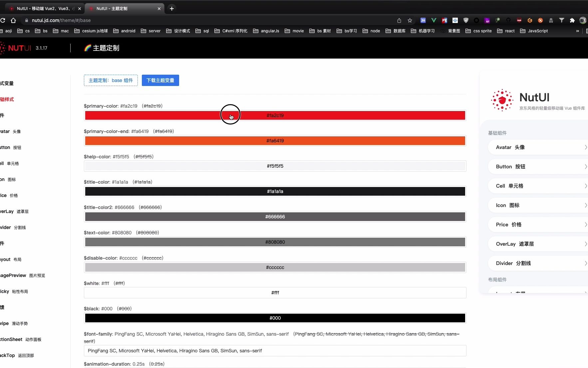Click the page reload icon
Viewport: 588px width, 368px height.
3,20
